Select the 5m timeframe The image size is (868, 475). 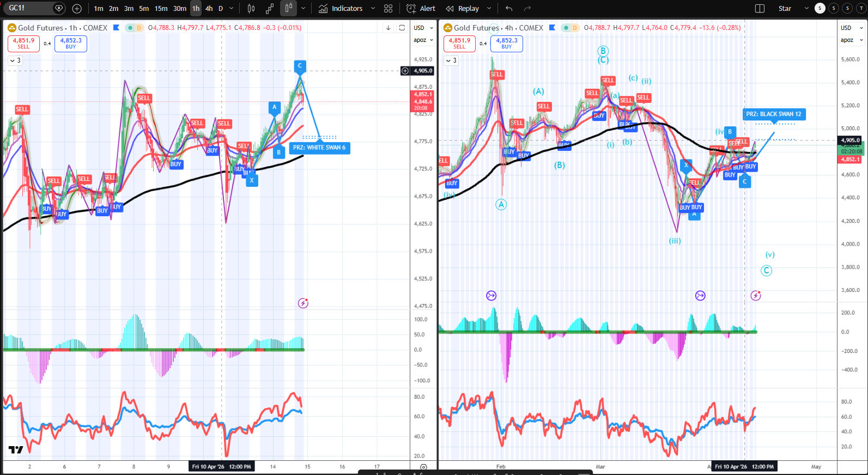pyautogui.click(x=144, y=8)
